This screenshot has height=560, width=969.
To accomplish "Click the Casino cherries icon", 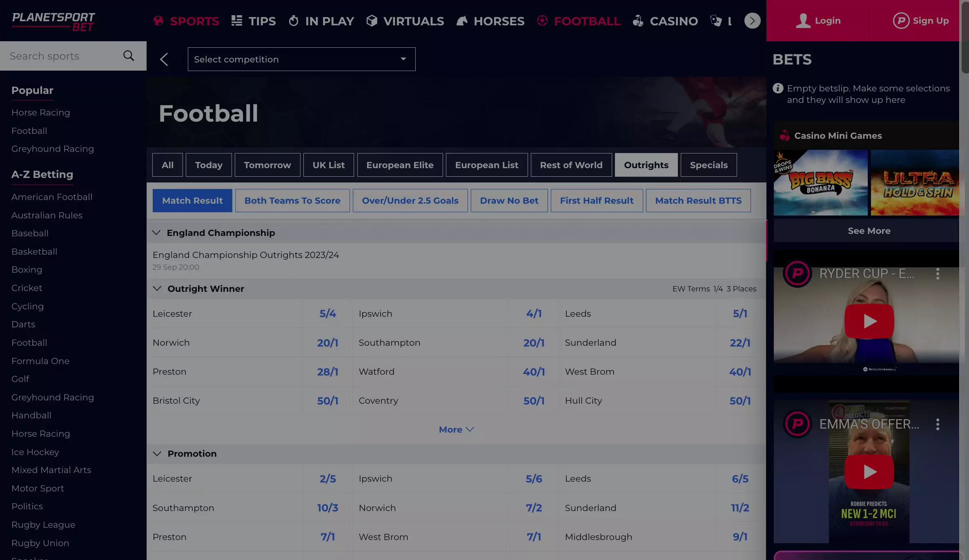I will tap(638, 21).
